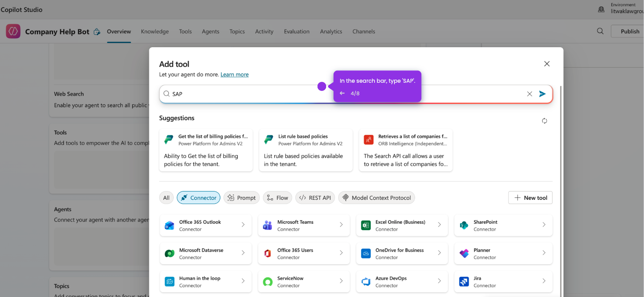Clear the SAP search text with the X
644x297 pixels.
530,94
